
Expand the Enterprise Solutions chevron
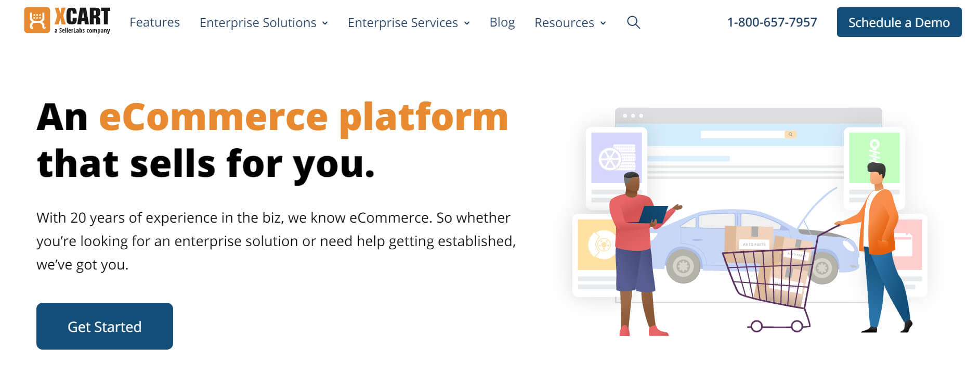[x=325, y=23]
